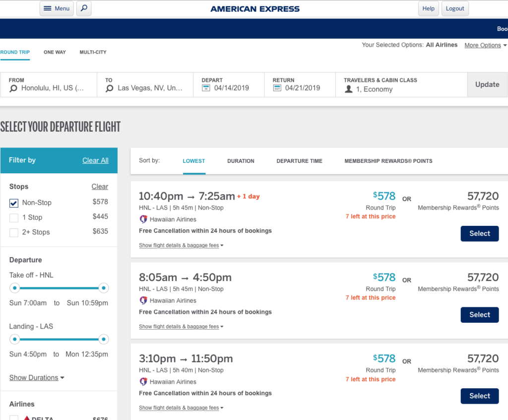Click the 2+ Stops price $635
The width and height of the screenshot is (508, 420).
point(100,231)
